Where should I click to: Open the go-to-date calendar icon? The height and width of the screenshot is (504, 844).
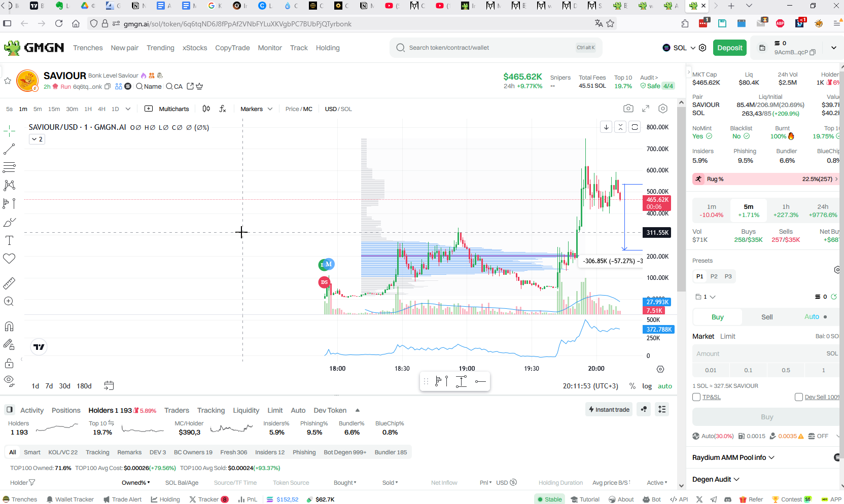(x=109, y=385)
